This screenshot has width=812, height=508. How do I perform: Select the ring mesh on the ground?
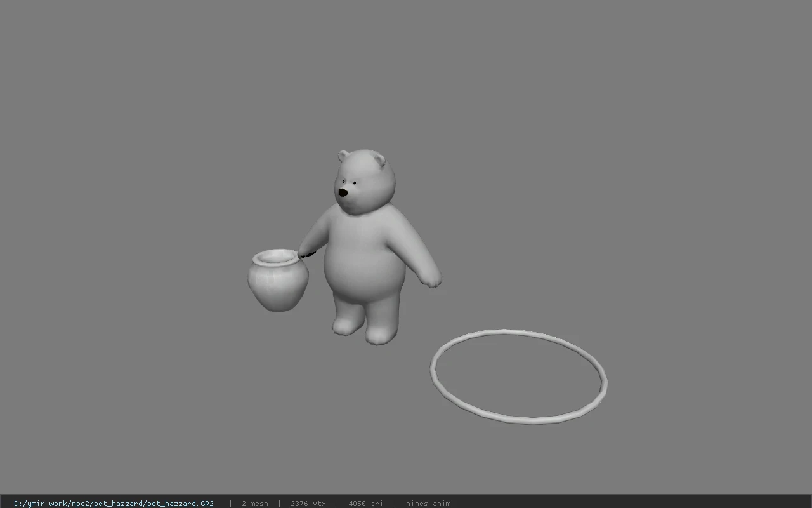tap(518, 377)
